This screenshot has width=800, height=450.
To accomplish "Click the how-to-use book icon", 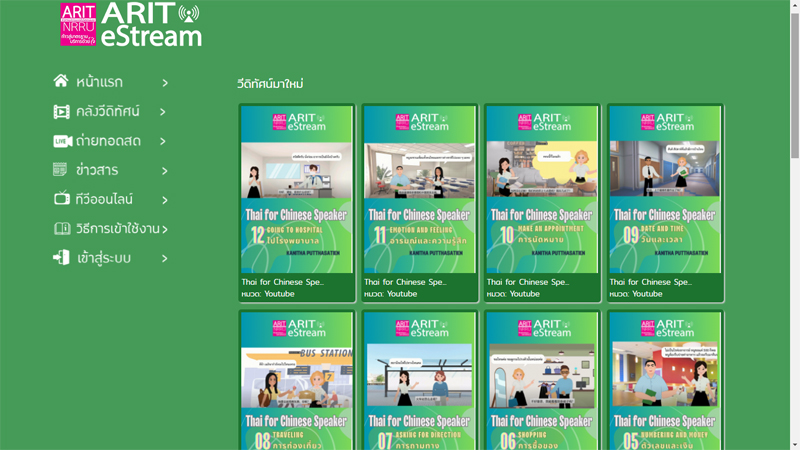I will pos(62,229).
